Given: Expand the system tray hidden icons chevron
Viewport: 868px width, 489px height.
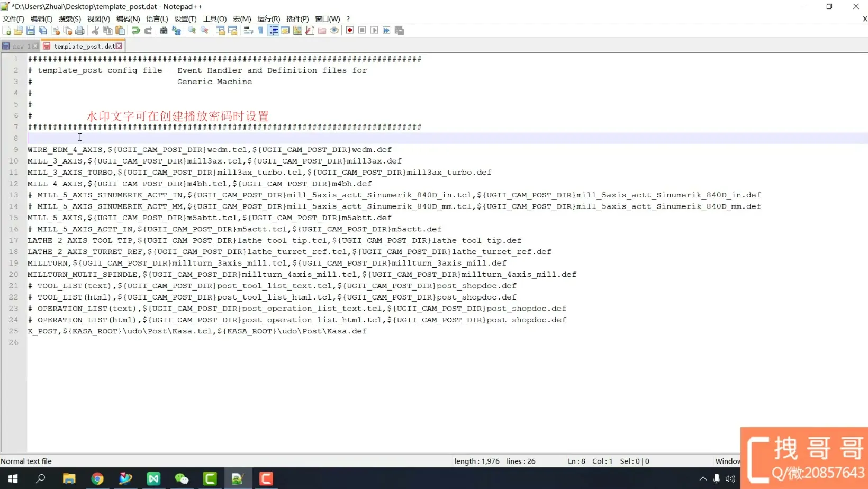Looking at the screenshot, I should click(703, 479).
